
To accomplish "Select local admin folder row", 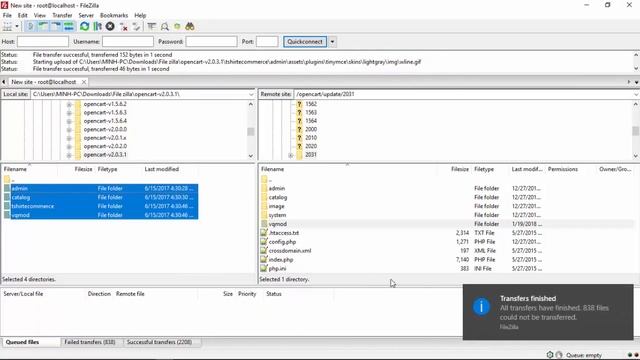I will [x=101, y=189].
